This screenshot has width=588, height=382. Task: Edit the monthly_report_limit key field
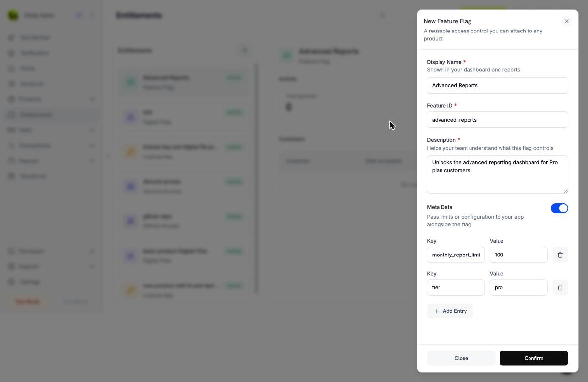[x=456, y=255]
